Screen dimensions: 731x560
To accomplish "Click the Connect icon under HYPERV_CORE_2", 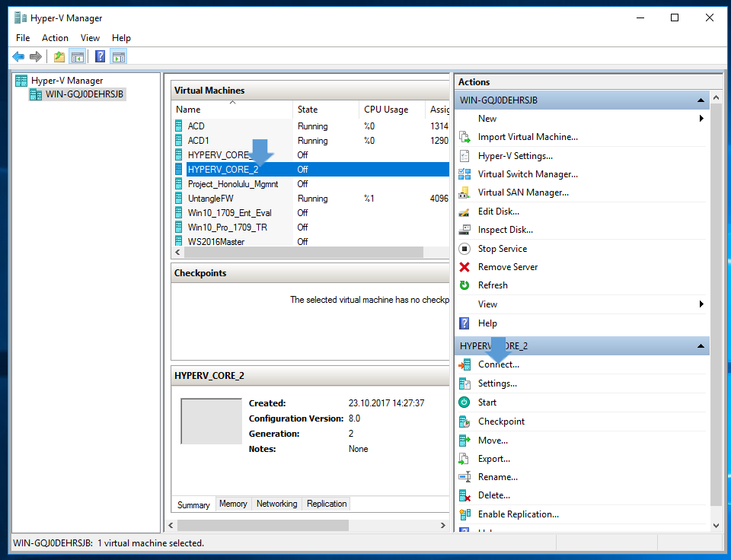I will coord(464,364).
